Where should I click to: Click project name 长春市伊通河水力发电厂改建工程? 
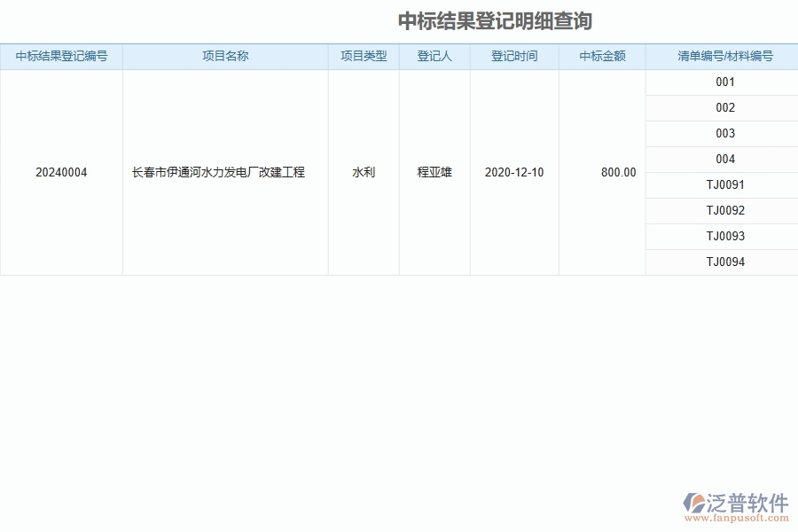point(223,172)
